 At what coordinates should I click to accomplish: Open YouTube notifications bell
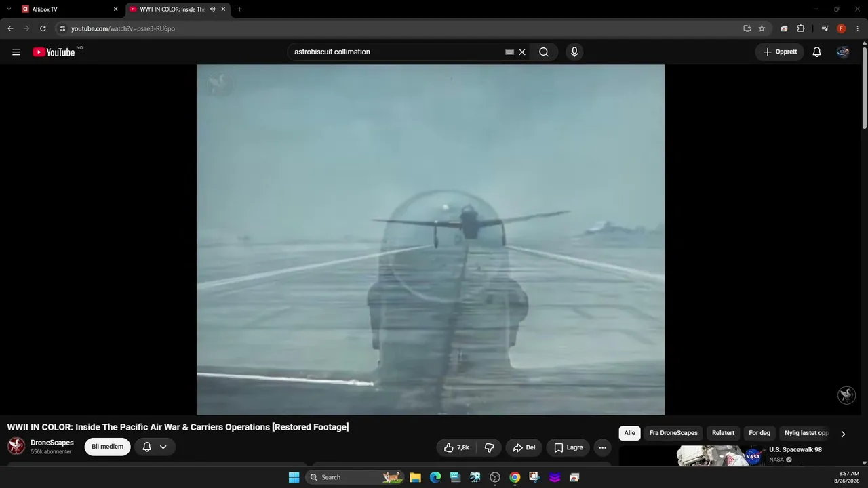click(817, 52)
